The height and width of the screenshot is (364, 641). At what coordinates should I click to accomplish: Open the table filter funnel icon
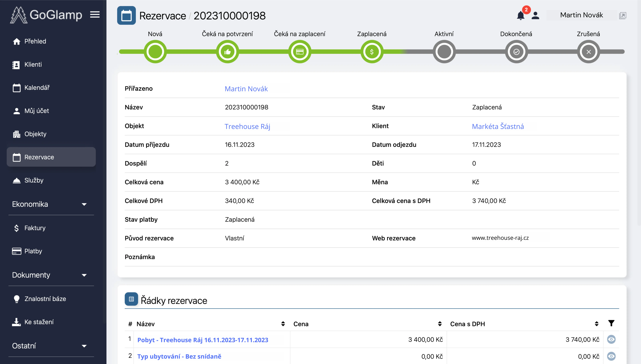coord(611,323)
